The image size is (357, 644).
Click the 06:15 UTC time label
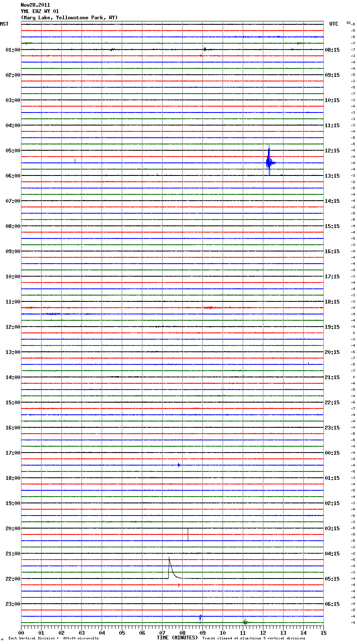click(x=332, y=604)
